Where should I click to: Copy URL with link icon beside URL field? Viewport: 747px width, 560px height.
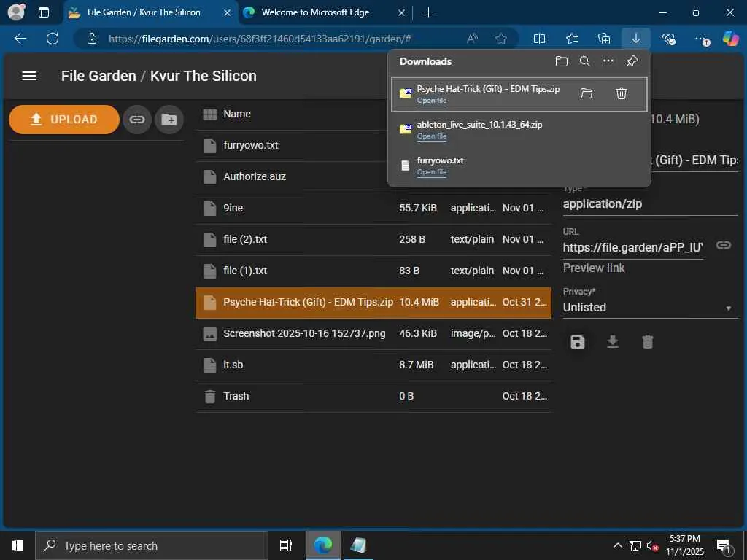(x=723, y=245)
